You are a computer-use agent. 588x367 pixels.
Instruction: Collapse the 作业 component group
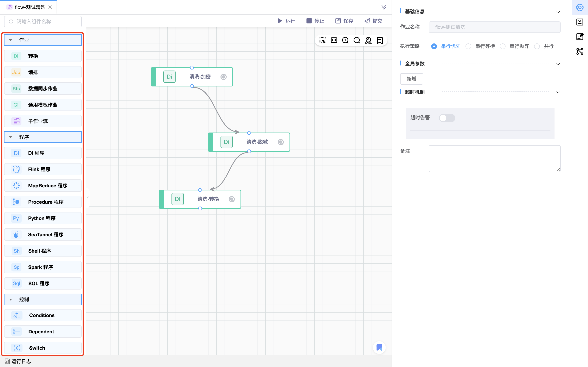pos(11,40)
